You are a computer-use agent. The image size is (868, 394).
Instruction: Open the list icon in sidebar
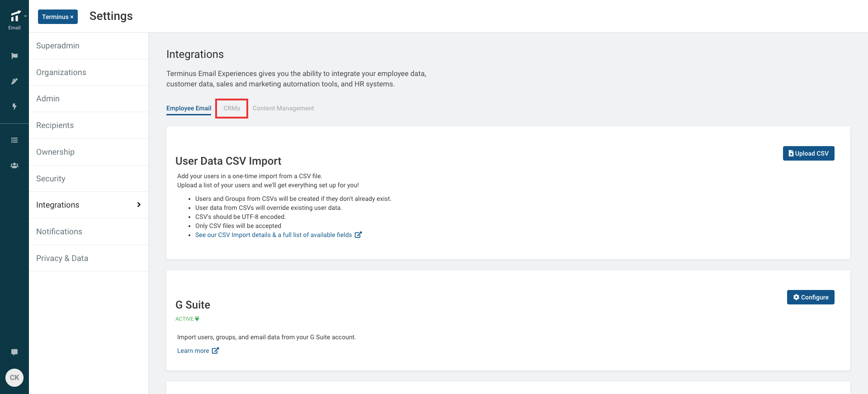(x=14, y=140)
